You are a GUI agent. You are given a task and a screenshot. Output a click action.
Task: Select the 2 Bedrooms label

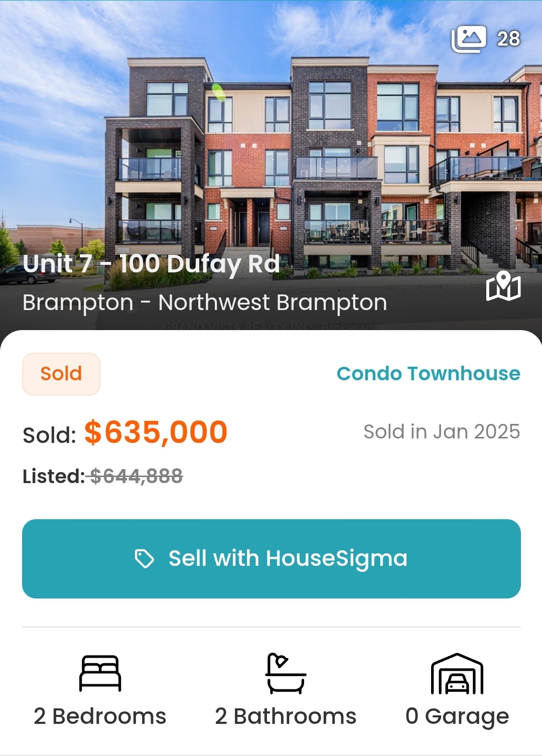100,716
